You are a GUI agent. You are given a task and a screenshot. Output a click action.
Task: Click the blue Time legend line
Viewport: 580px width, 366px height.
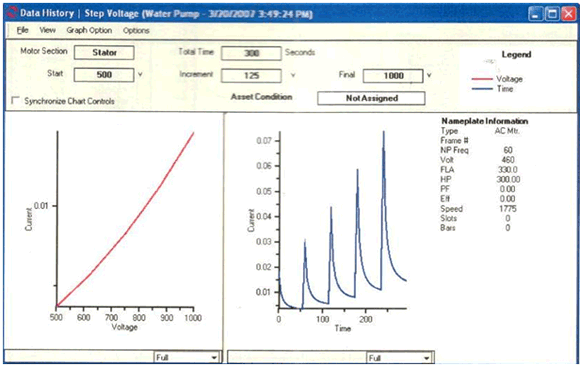[x=482, y=89]
